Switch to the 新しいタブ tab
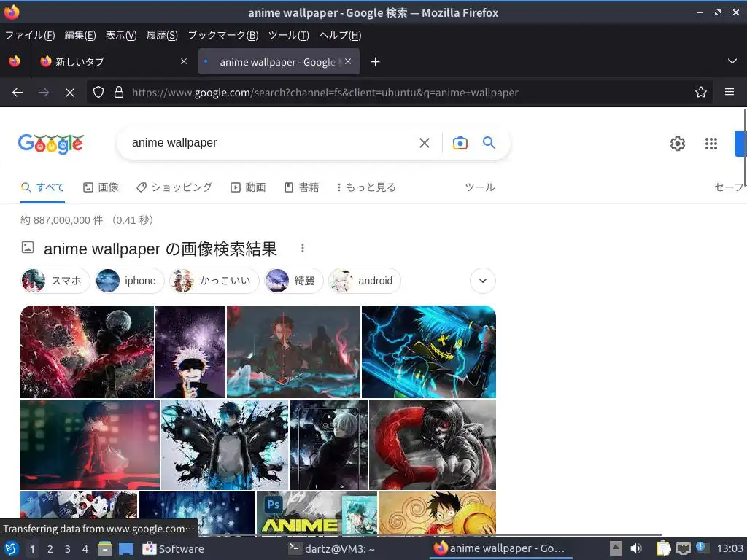Screen dimensions: 747x560 tap(113, 61)
